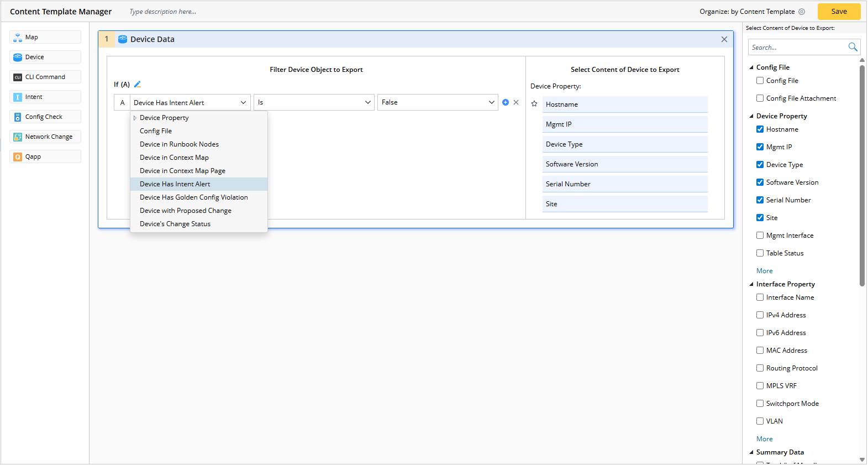Click the Save button
This screenshot has width=868, height=465.
click(x=838, y=12)
